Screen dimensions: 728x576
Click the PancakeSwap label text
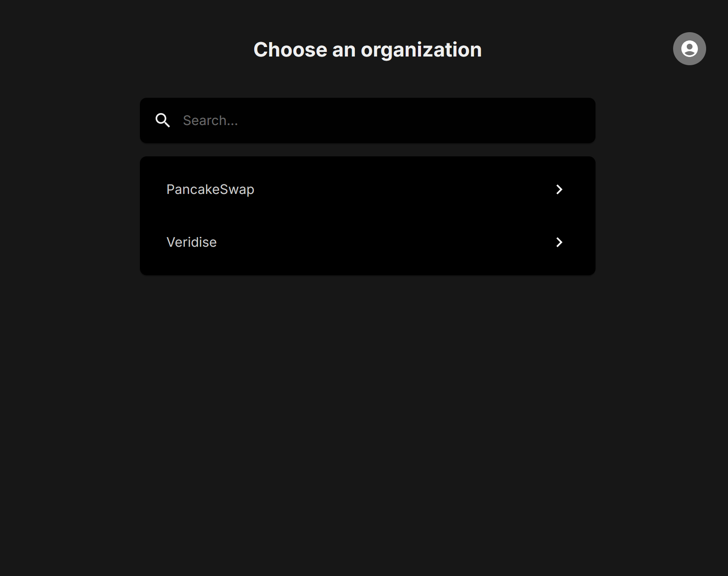(210, 189)
